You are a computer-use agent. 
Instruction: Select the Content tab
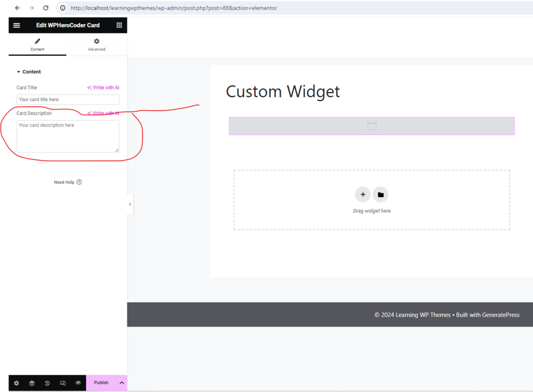tap(37, 45)
